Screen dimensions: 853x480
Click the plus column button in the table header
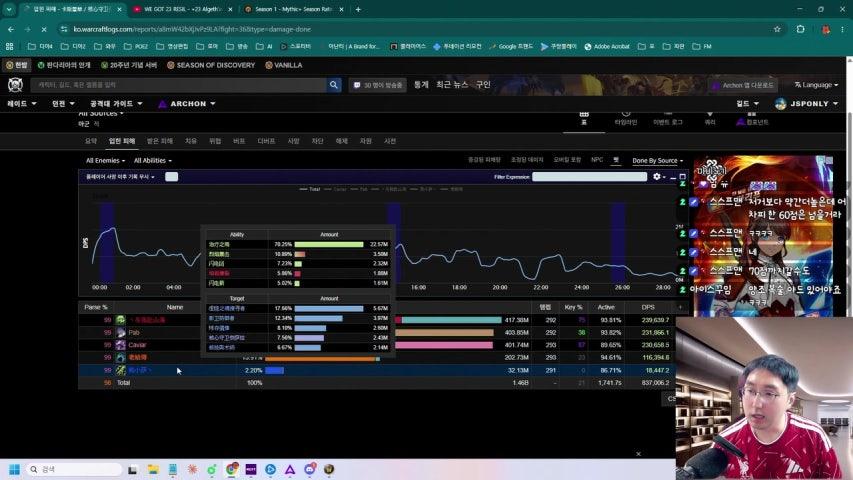click(x=680, y=307)
